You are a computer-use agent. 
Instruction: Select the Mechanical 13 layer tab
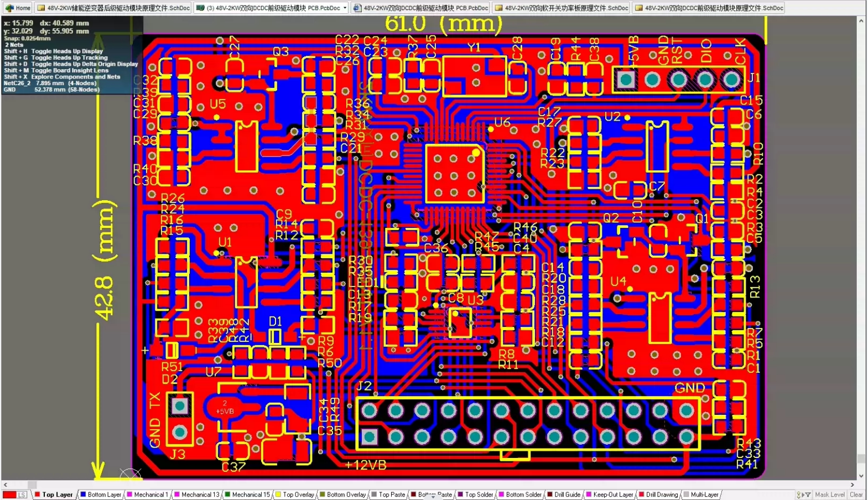point(197,494)
